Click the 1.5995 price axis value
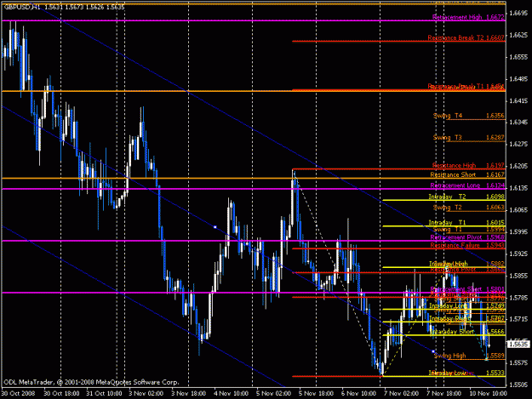 (518, 232)
